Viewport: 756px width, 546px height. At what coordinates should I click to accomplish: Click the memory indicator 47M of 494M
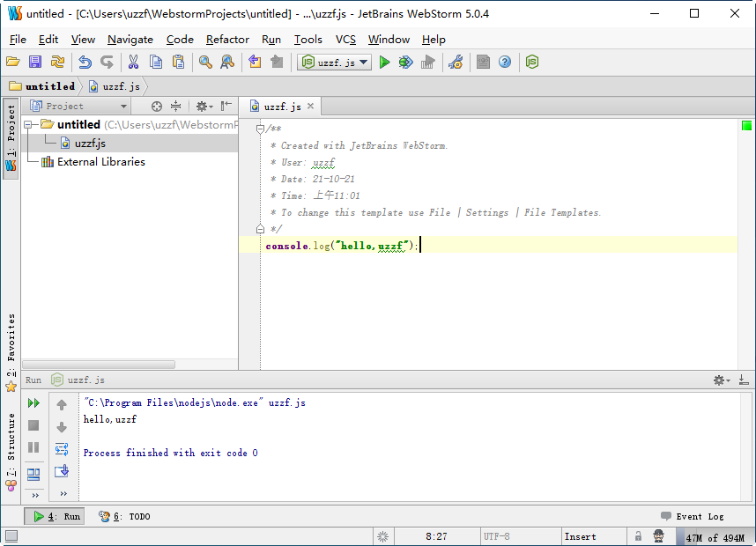(x=715, y=537)
